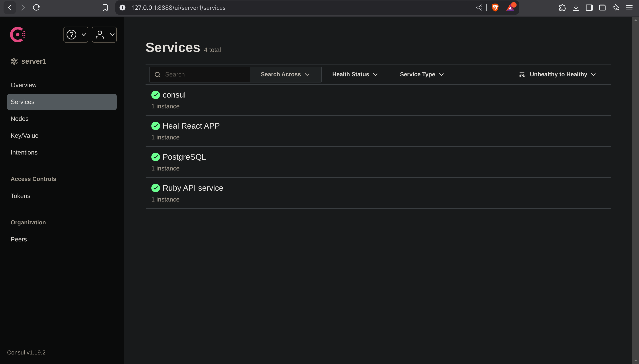Toggle the browser sidebar panel icon
The height and width of the screenshot is (364, 639).
589,8
